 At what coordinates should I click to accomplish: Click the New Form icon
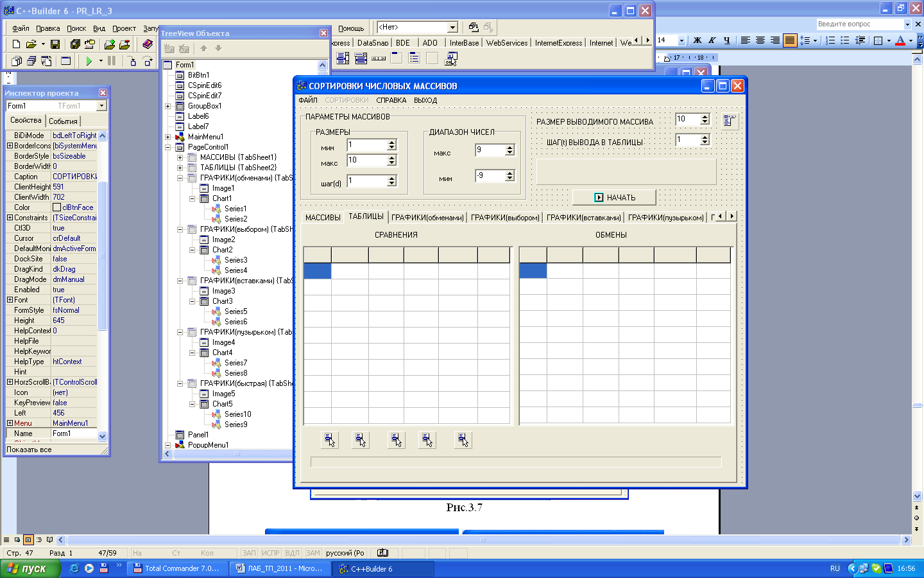pos(65,61)
